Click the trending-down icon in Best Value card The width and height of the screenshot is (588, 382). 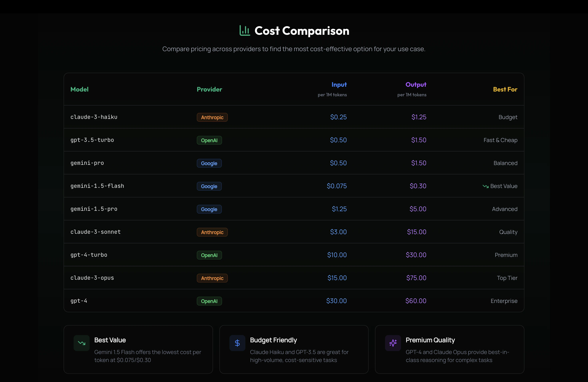point(82,343)
